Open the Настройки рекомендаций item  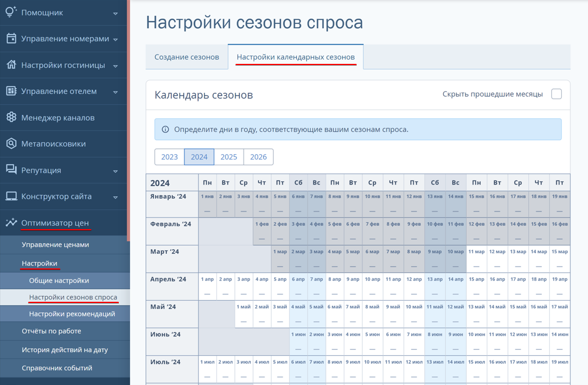click(72, 314)
